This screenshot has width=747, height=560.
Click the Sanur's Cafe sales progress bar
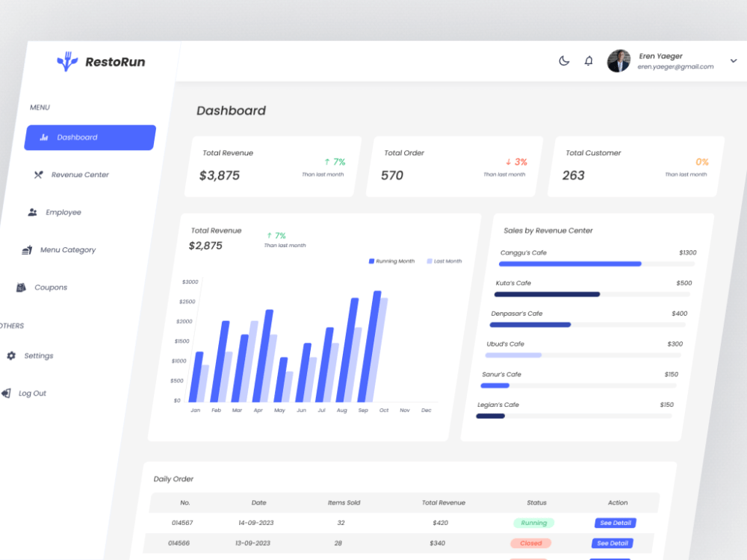578,386
